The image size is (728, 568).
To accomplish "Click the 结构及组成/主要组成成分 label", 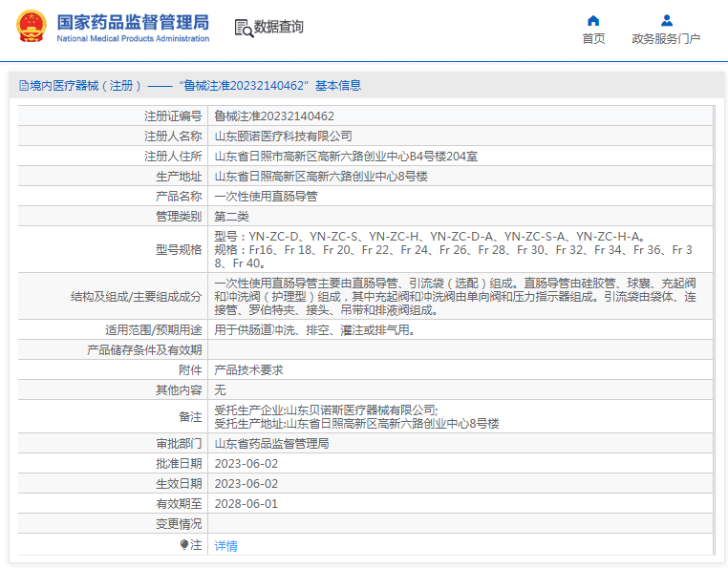I will click(137, 296).
